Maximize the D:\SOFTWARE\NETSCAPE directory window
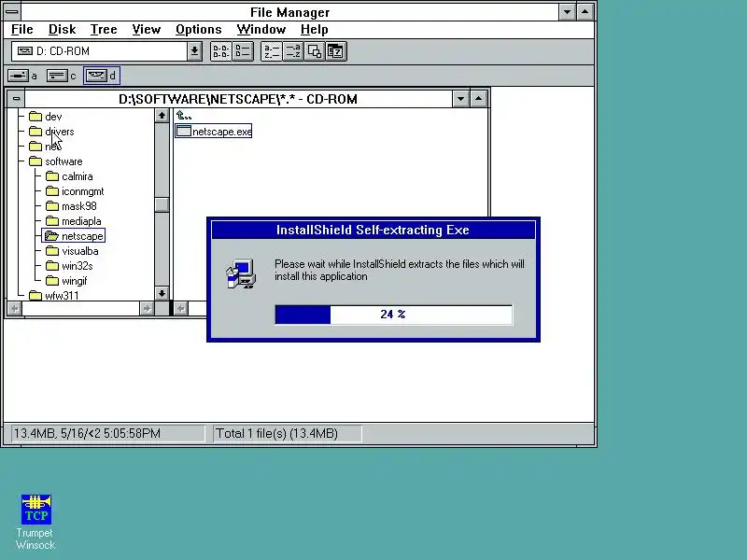The width and height of the screenshot is (747, 560). click(x=478, y=99)
